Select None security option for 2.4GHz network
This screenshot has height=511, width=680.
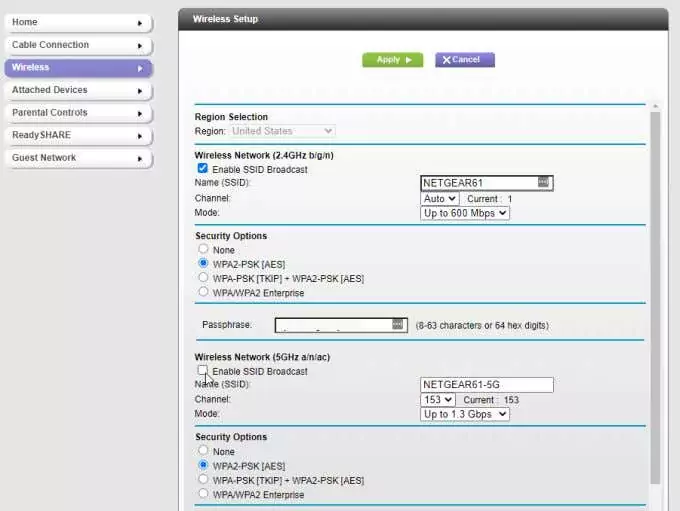click(x=203, y=249)
